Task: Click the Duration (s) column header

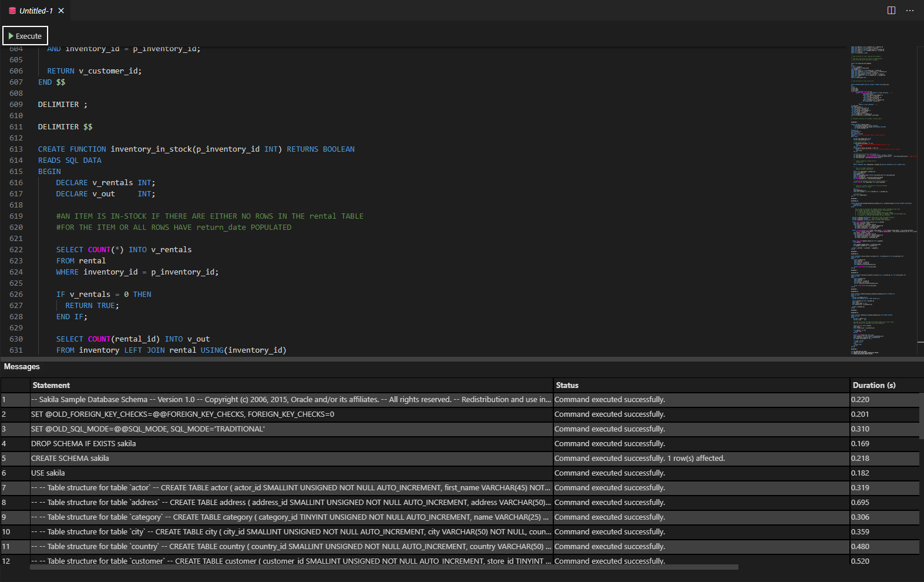Action: click(873, 385)
